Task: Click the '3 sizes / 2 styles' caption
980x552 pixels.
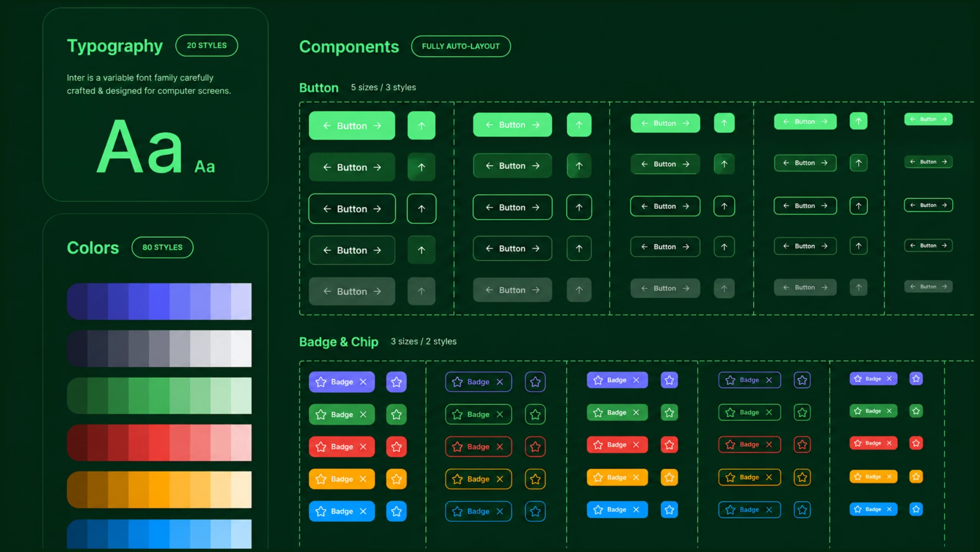Action: tap(424, 341)
